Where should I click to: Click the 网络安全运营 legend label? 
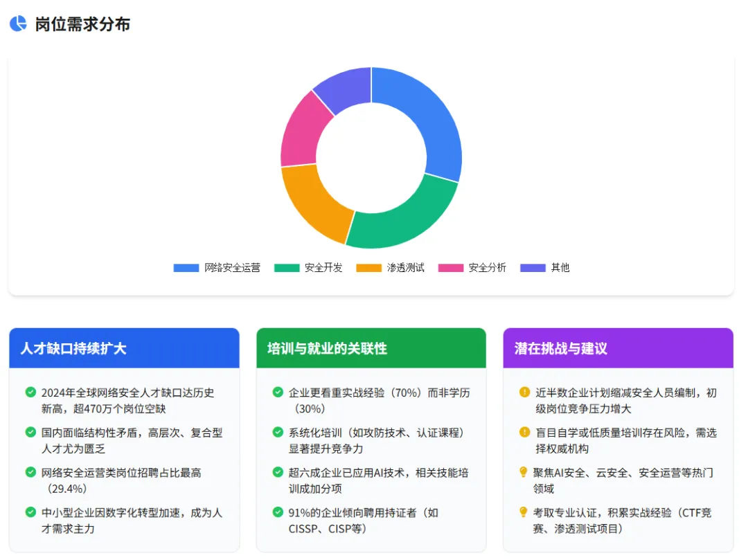click(x=232, y=268)
